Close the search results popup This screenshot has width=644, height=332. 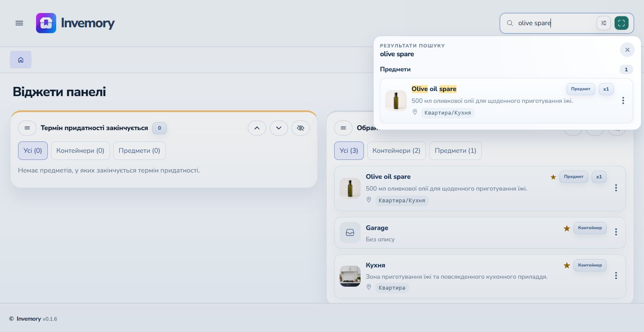(x=627, y=50)
